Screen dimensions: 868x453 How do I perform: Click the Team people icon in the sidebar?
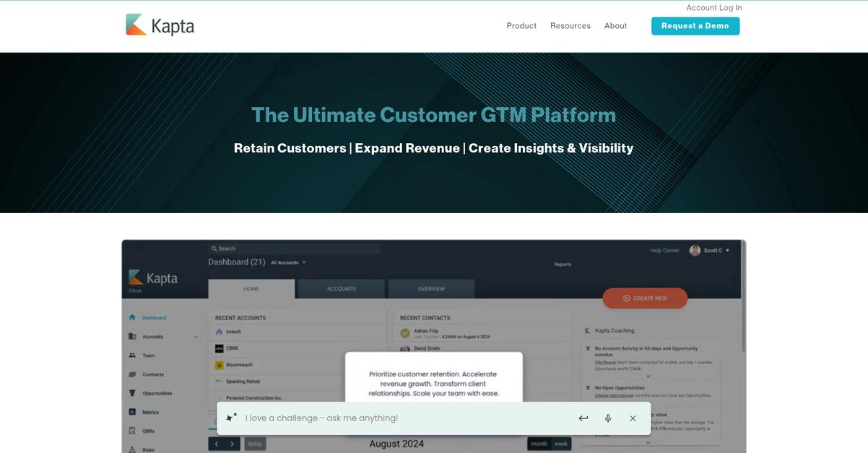coord(132,355)
